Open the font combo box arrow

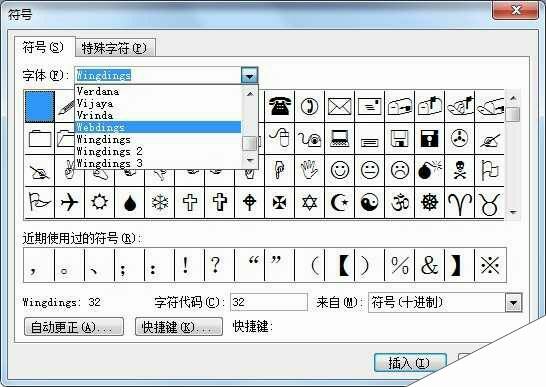pyautogui.click(x=249, y=75)
